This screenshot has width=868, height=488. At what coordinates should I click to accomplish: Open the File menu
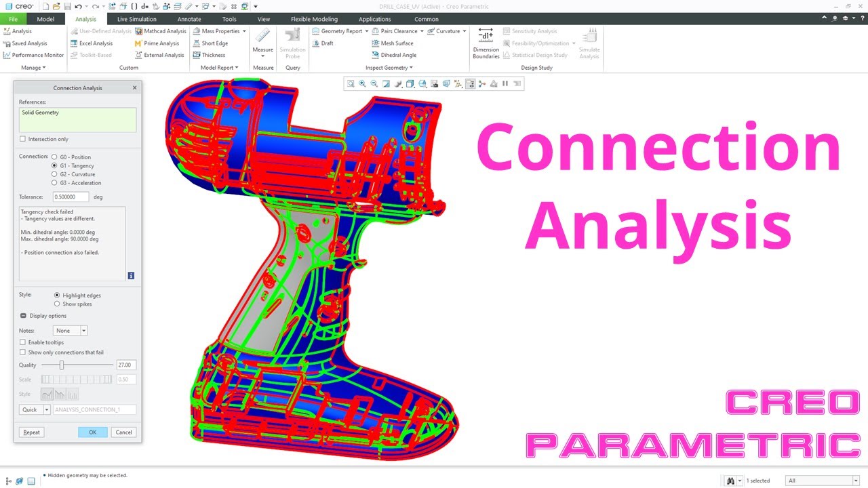tap(14, 19)
